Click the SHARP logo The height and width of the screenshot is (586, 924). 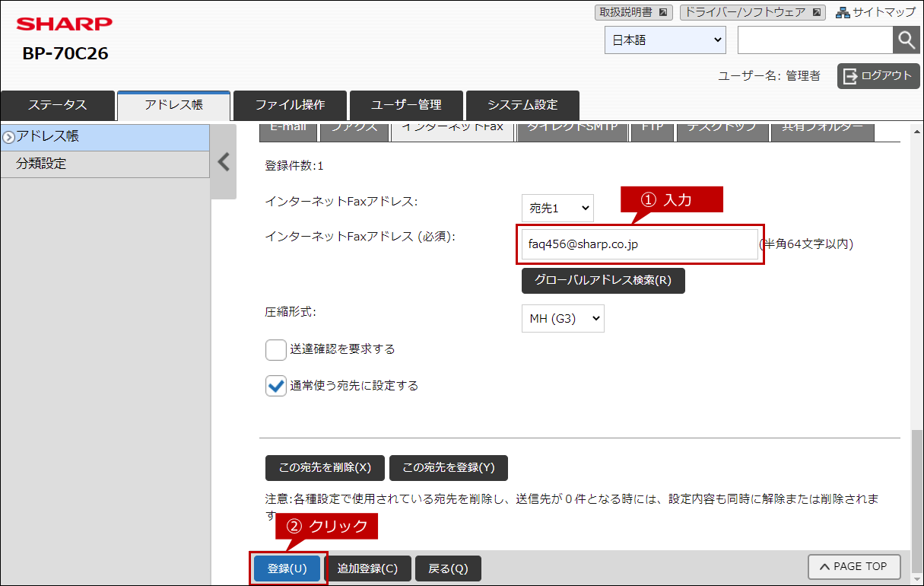65,24
